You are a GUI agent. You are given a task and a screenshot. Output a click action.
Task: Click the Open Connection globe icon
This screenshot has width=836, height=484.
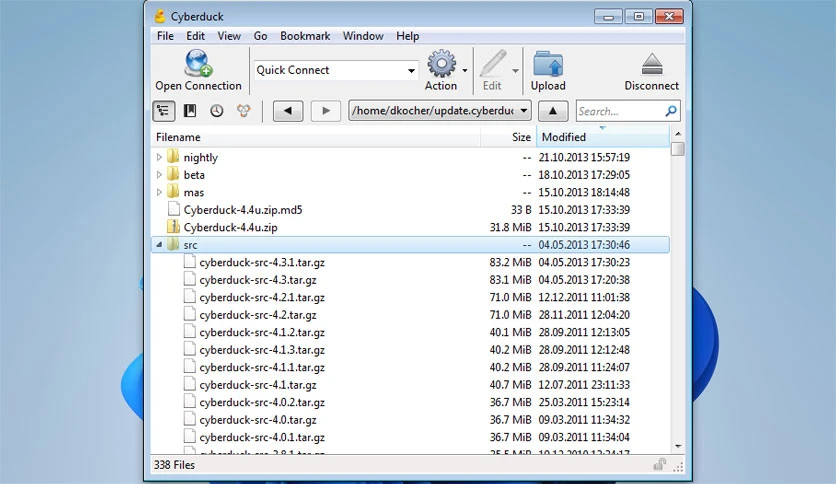[x=198, y=63]
